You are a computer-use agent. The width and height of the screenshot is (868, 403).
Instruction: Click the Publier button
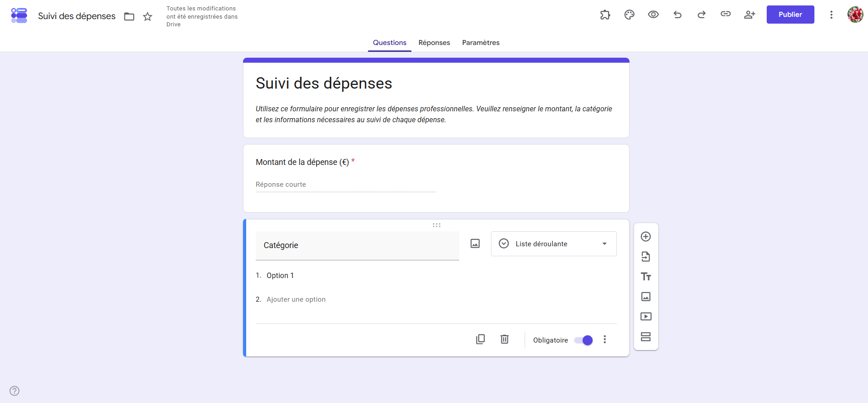(x=790, y=15)
